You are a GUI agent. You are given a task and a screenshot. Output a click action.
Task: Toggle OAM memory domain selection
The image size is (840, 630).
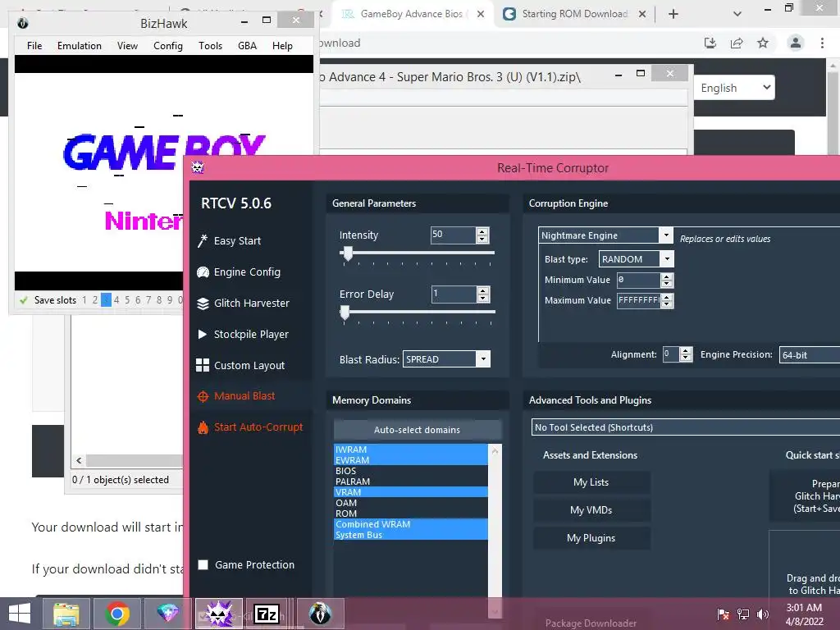pyautogui.click(x=410, y=503)
